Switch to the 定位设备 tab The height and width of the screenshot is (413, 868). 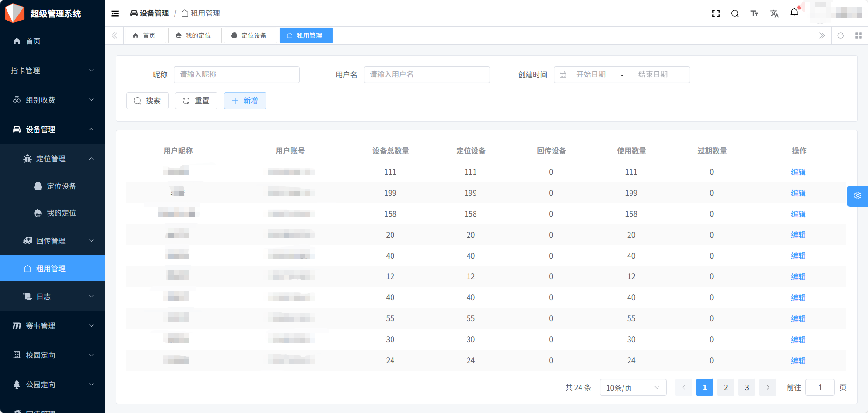tap(250, 35)
